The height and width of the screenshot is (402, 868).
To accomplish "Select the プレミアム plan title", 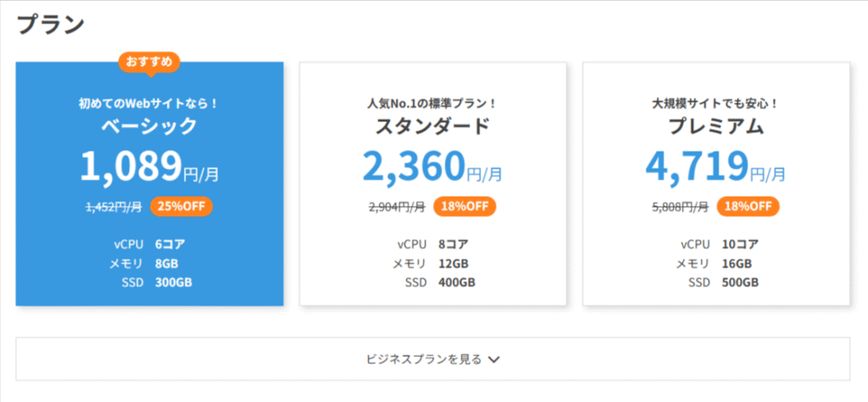I will tap(715, 126).
